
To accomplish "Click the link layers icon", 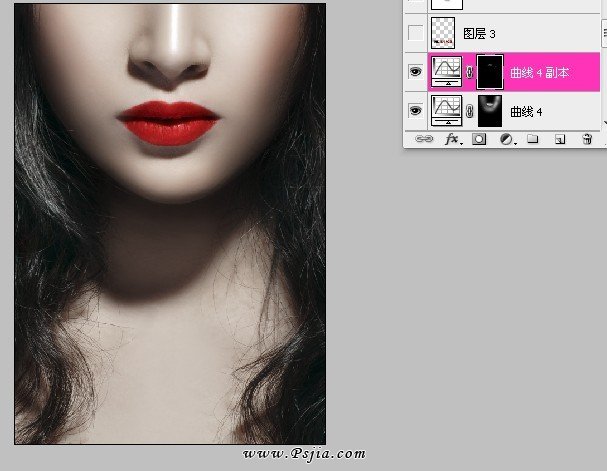I will (x=424, y=139).
